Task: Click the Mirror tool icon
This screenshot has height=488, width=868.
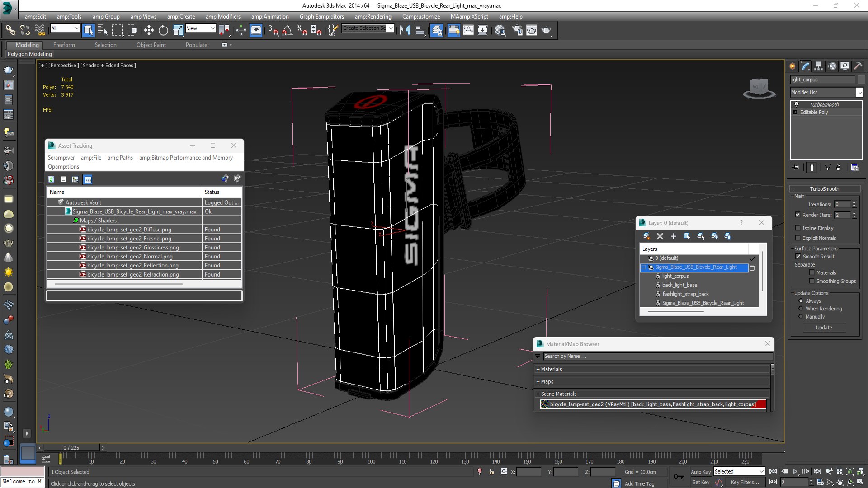Action: coord(405,30)
